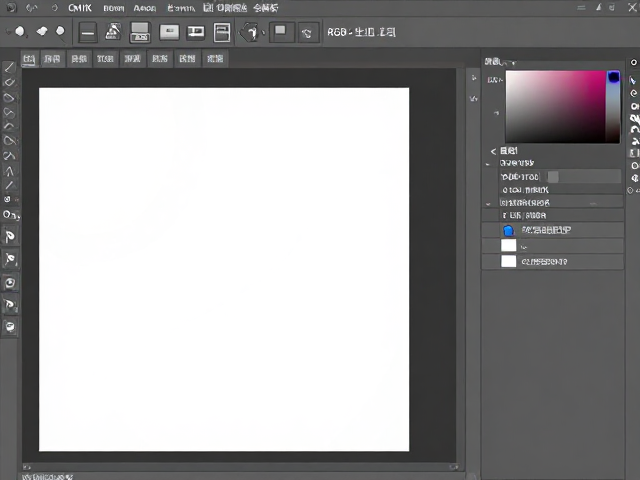Open the small dropdown arrow beside the paint bucket icon
Viewport: 640px width, 480px height.
263,33
